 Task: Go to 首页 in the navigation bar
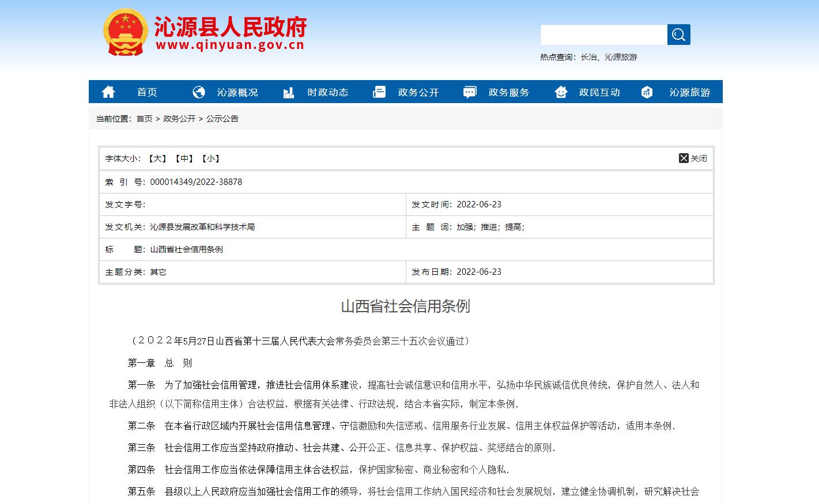147,92
